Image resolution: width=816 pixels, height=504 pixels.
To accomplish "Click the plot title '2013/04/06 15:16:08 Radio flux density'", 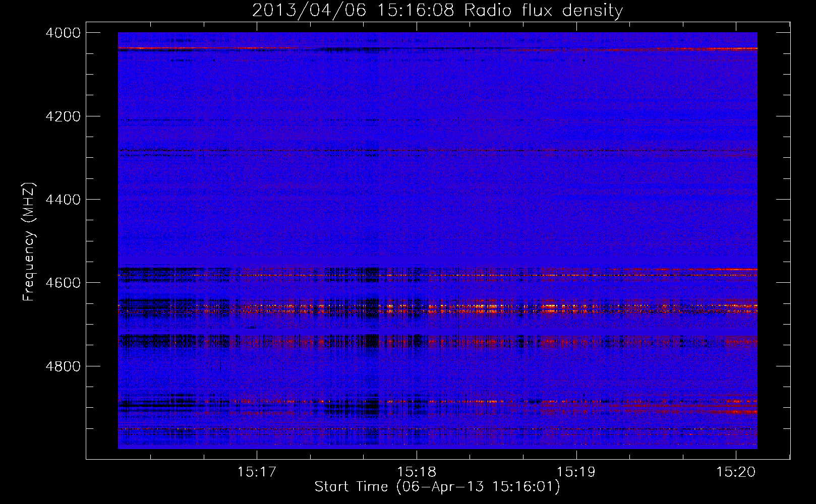I will 437,10.
